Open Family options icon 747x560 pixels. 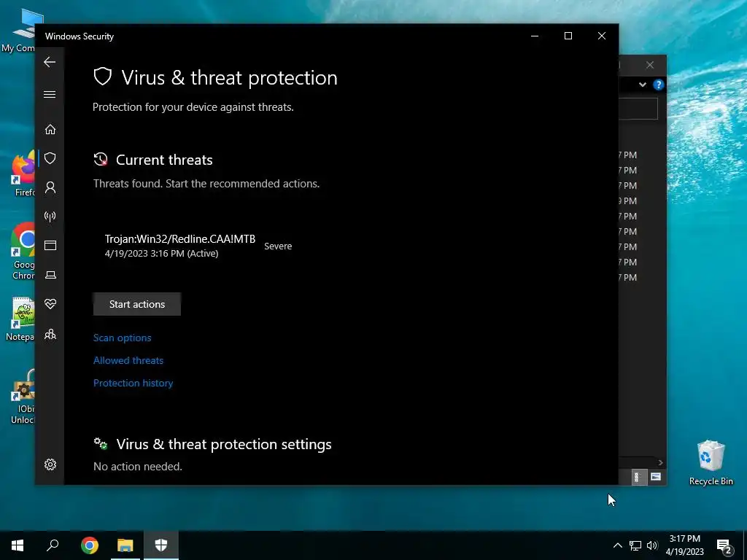click(x=50, y=334)
